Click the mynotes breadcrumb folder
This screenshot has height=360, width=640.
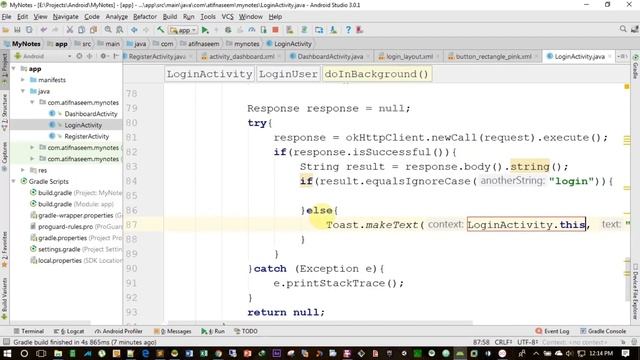click(x=242, y=44)
